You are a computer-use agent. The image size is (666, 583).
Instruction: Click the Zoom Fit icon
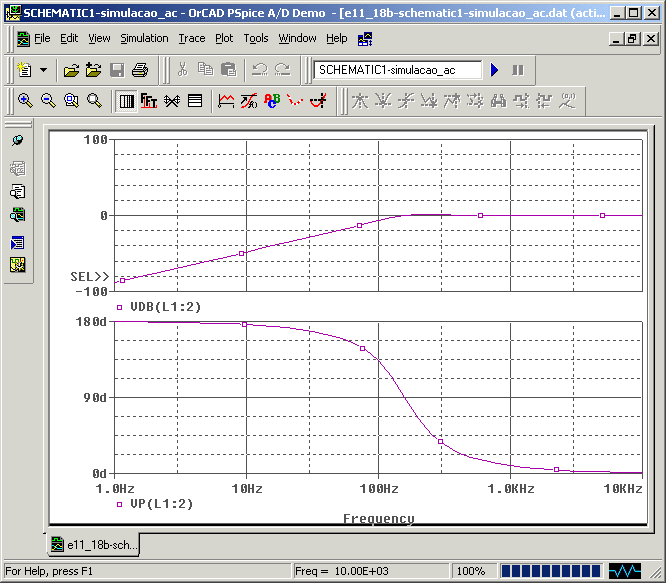(94, 101)
